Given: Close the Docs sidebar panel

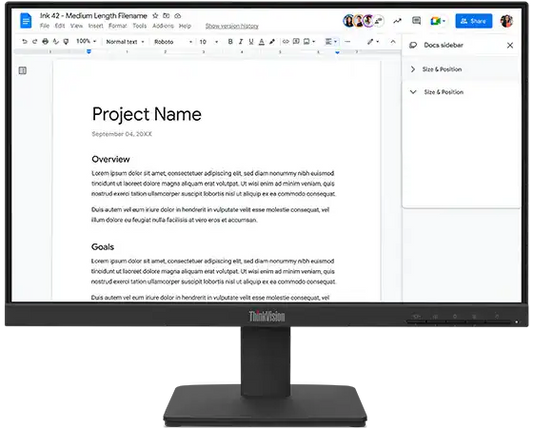Looking at the screenshot, I should (510, 45).
